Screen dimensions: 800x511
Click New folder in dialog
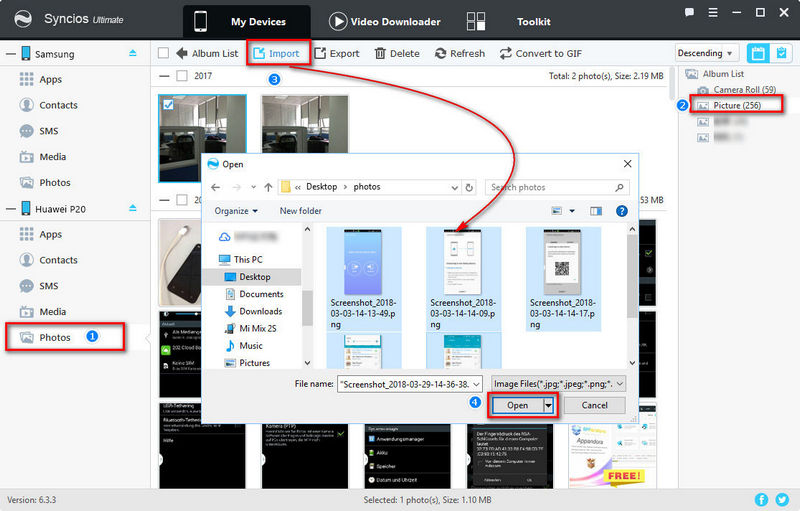(x=301, y=211)
